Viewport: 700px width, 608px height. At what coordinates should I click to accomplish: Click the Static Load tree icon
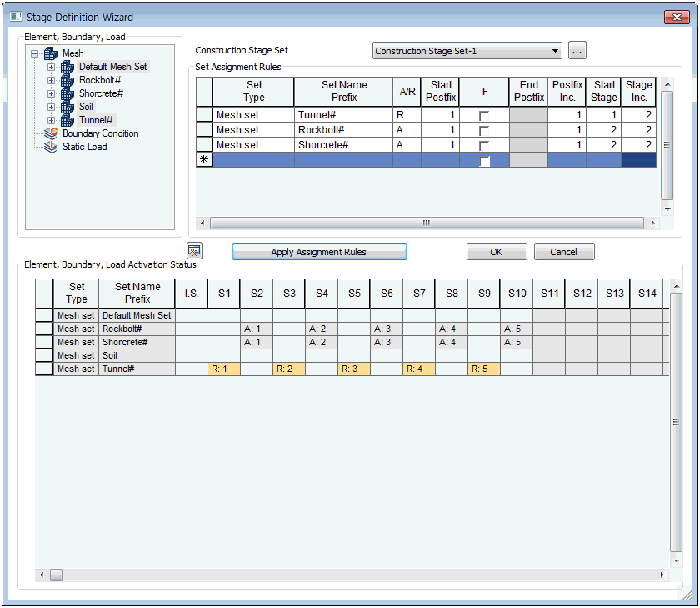point(51,147)
